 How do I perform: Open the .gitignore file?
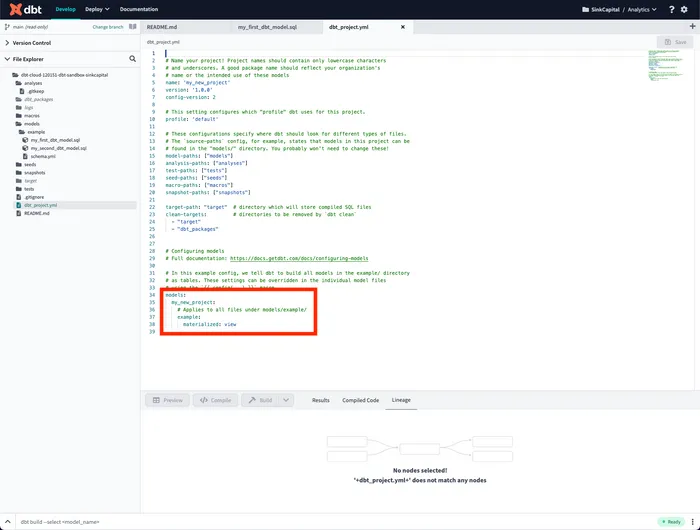pos(30,197)
